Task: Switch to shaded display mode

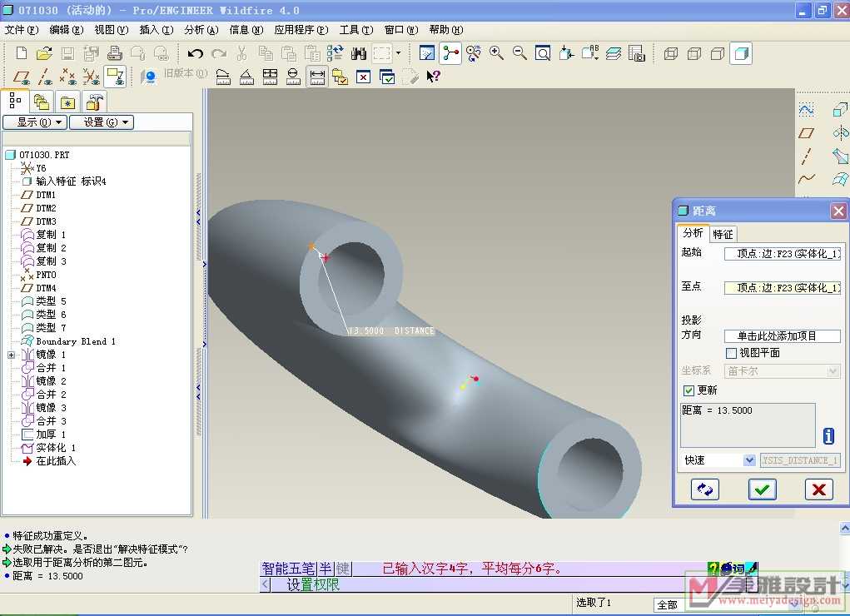Action: (741, 53)
